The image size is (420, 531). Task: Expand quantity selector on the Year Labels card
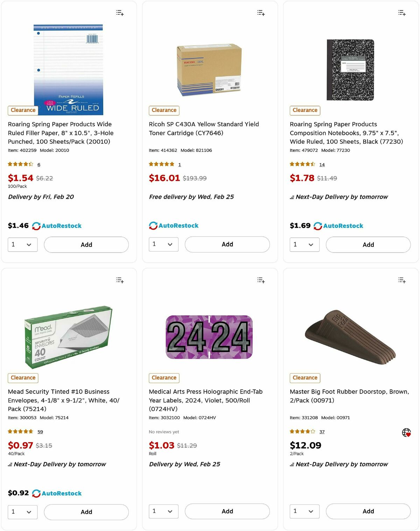point(163,511)
